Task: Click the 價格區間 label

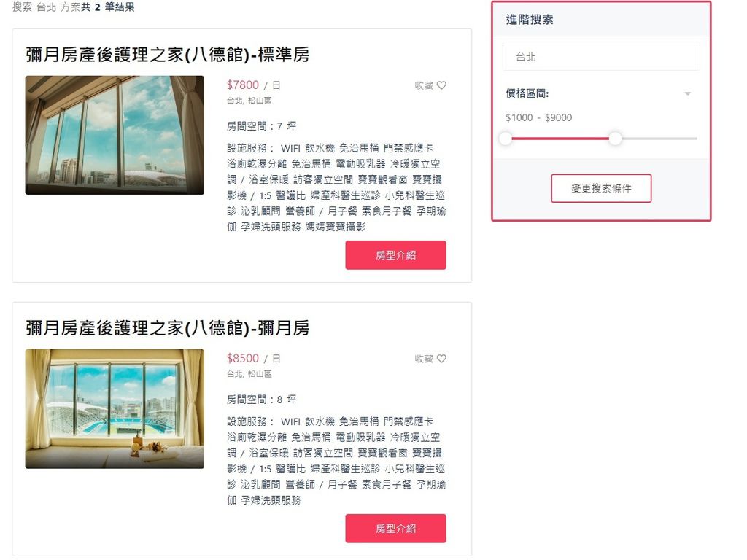Action: point(527,93)
